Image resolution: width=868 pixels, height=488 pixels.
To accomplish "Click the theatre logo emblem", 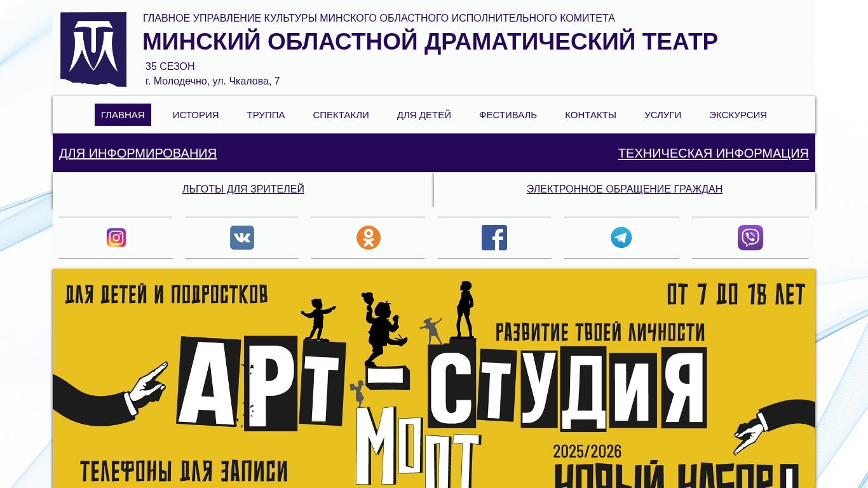I will point(93,49).
